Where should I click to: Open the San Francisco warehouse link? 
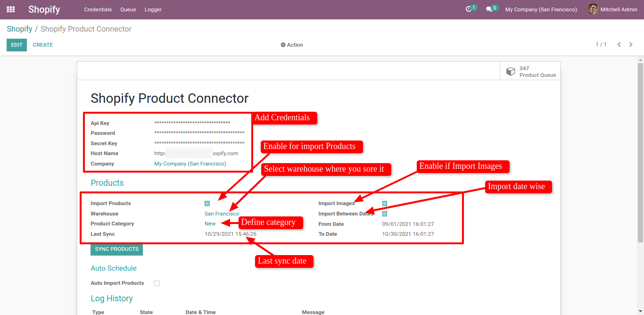[222, 214]
